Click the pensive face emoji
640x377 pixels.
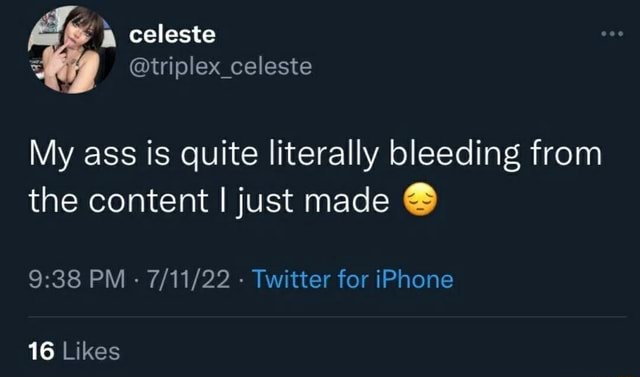pos(420,200)
